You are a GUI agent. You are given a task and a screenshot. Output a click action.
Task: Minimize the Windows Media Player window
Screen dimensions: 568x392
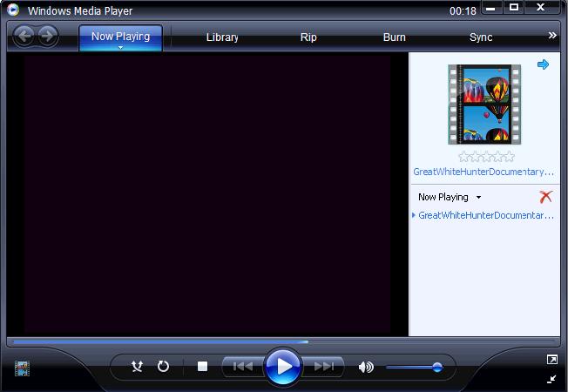coord(491,8)
